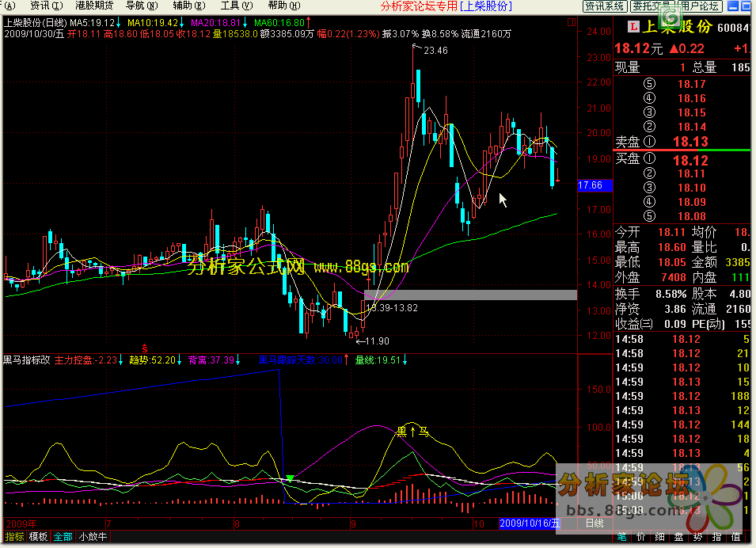Click the 17.66 price axis marker
This screenshot has height=548, width=756.
click(595, 185)
